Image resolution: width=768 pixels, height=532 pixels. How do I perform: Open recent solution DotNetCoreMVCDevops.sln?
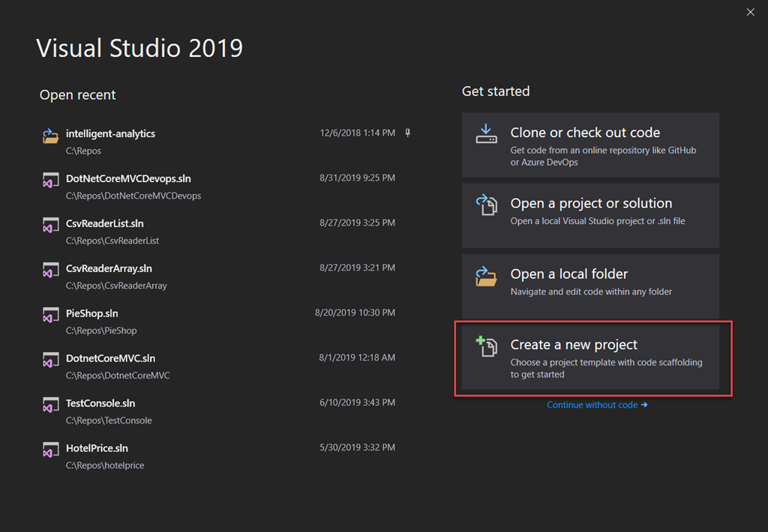pyautogui.click(x=226, y=187)
